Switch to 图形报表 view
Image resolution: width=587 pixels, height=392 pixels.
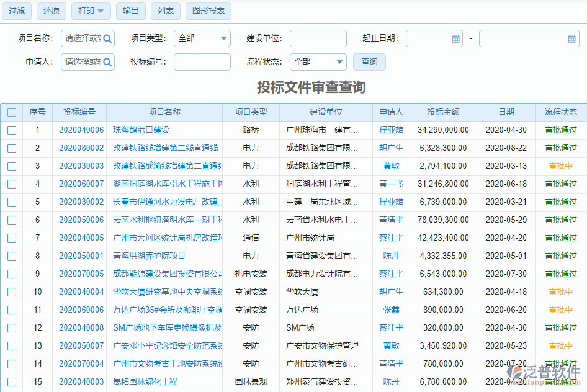point(208,11)
